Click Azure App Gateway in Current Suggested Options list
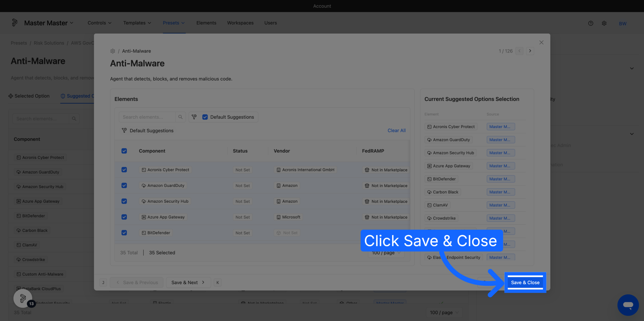 tap(448, 166)
